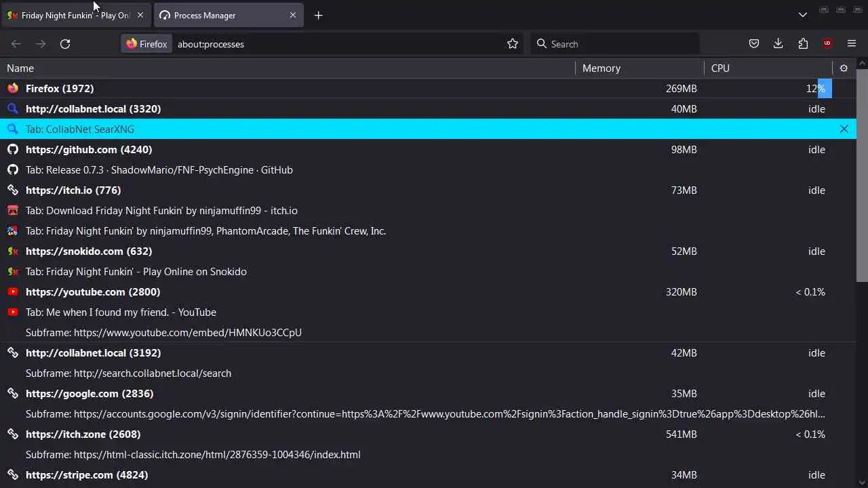
Task: Click into the Search box
Action: coord(614,43)
